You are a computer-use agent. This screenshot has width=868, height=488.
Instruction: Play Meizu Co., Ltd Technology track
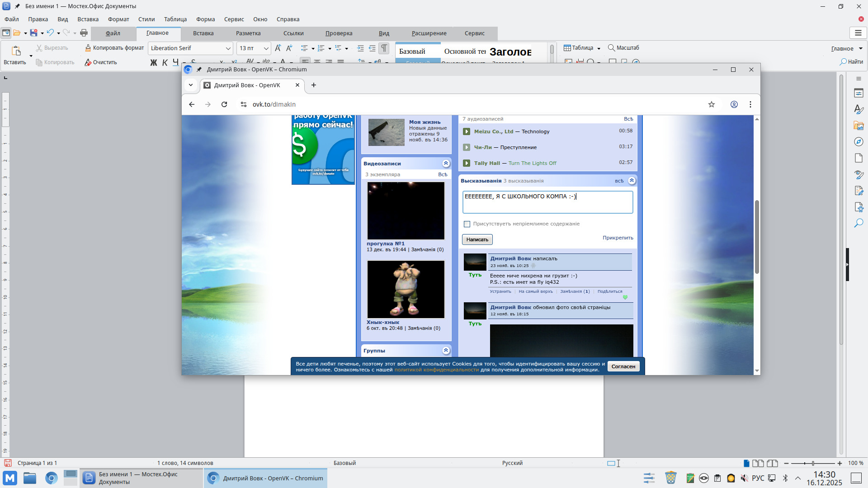pyautogui.click(x=467, y=131)
